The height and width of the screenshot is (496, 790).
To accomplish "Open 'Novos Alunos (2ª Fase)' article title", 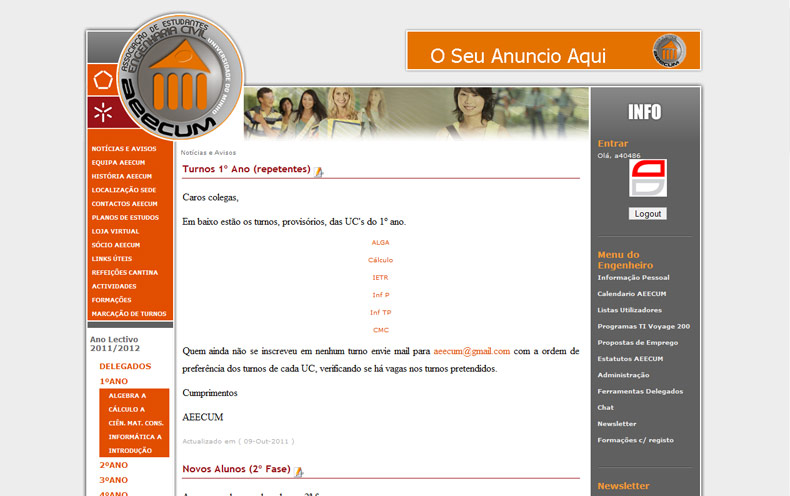I will coord(236,469).
